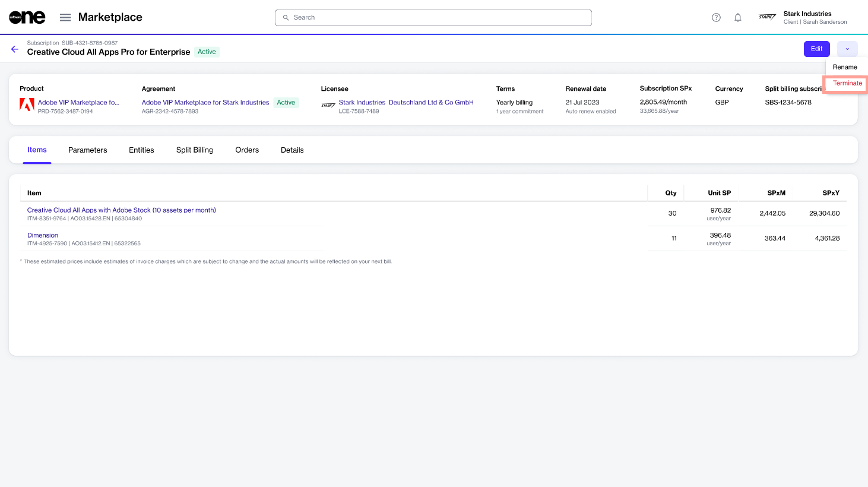Screen dimensions: 868x487
Task: Choose Rename from the dropdown menu
Action: point(844,67)
